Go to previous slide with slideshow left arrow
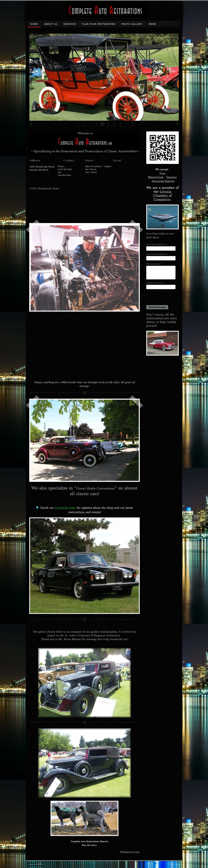The width and height of the screenshot is (208, 868). pos(31,124)
